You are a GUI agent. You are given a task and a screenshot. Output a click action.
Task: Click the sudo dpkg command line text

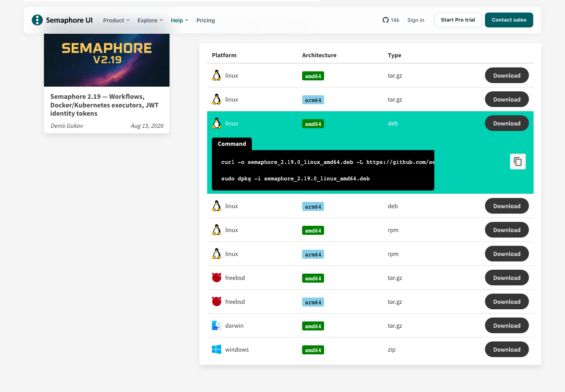295,178
